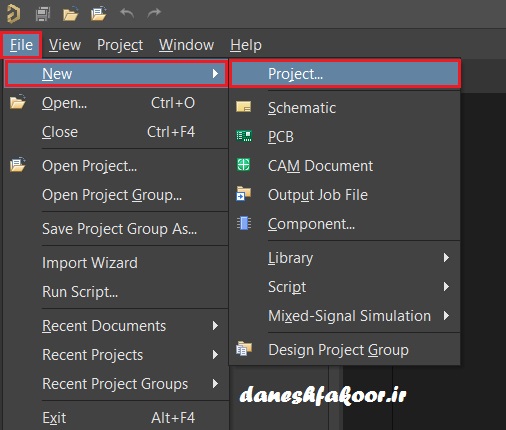Click the Open Project toolbar icon
Screen dimensions: 506x430
pos(98,14)
